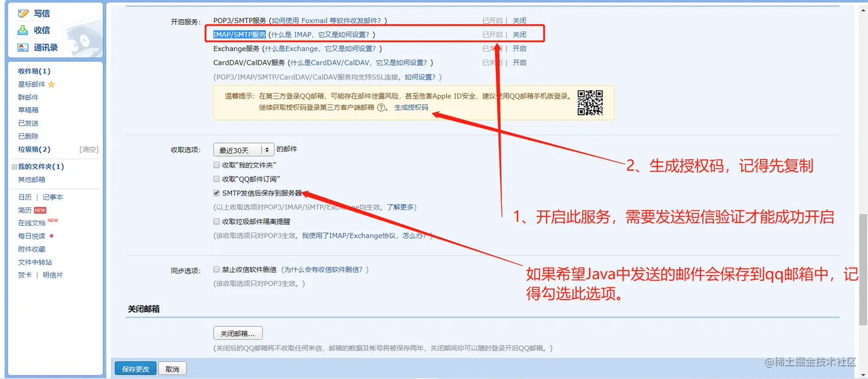Viewport: 868px width, 379px height.
Task: Open 群邮件 folder
Action: point(28,97)
